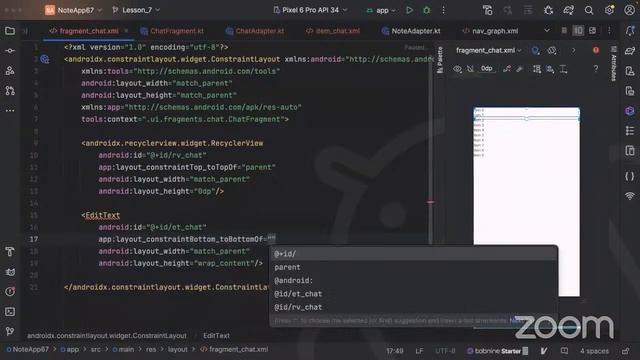
Task: Open account profile icon
Action: (629, 10)
